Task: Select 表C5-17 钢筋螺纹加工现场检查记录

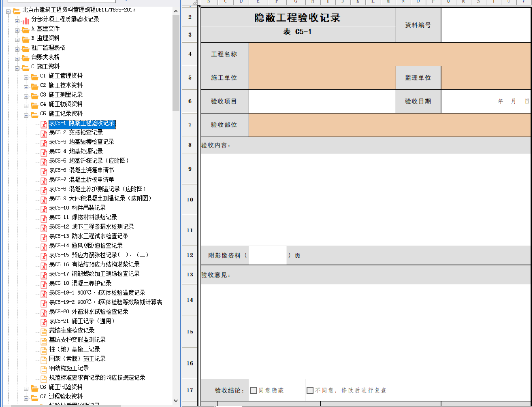Action: pos(95,274)
